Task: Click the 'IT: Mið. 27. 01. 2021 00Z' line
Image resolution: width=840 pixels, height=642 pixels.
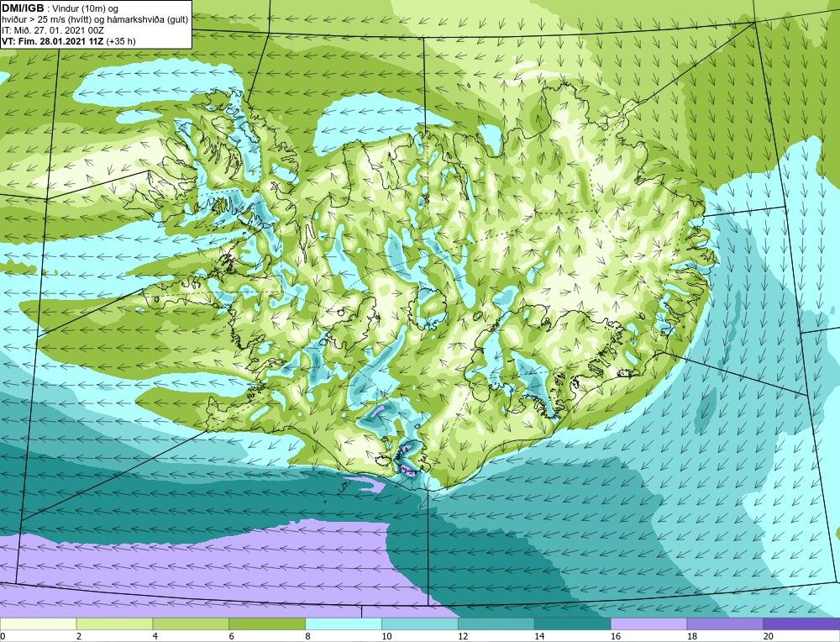Action: coord(52,30)
